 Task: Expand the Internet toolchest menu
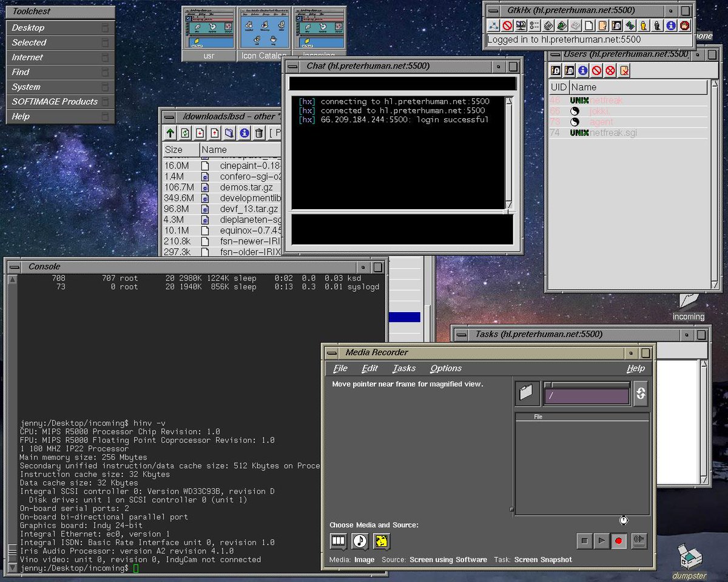click(x=28, y=57)
